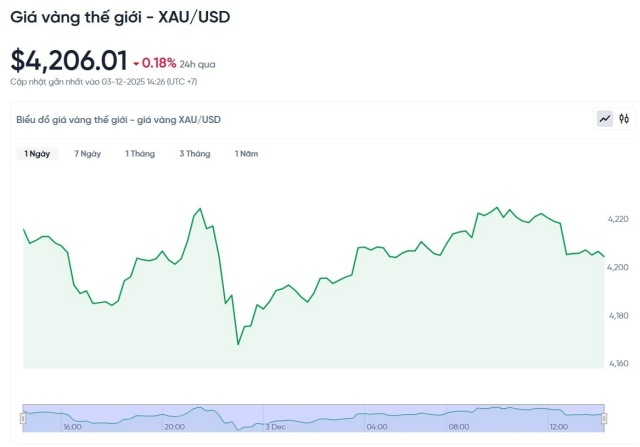The image size is (640, 447).
Task: Select the 7 Ngày time range
Action: point(87,154)
